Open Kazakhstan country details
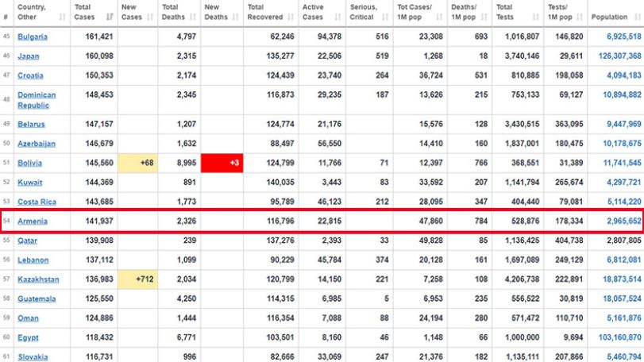Image resolution: width=644 pixels, height=362 pixels. pyautogui.click(x=38, y=279)
